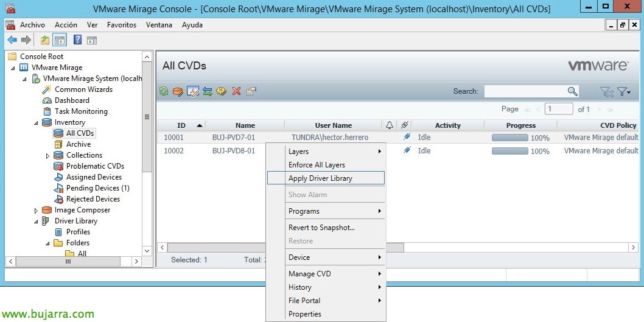Screen dimensions: 644x322
Task: Choose Enforce All Layers in context menu
Action: point(326,165)
